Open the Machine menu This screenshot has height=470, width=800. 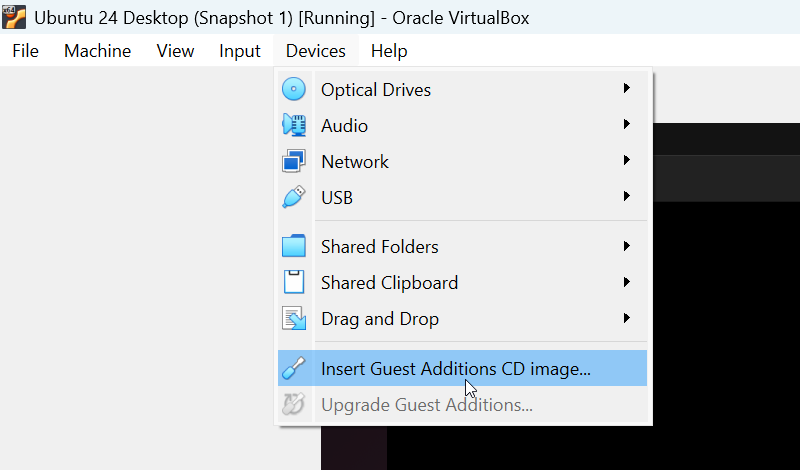coord(97,51)
